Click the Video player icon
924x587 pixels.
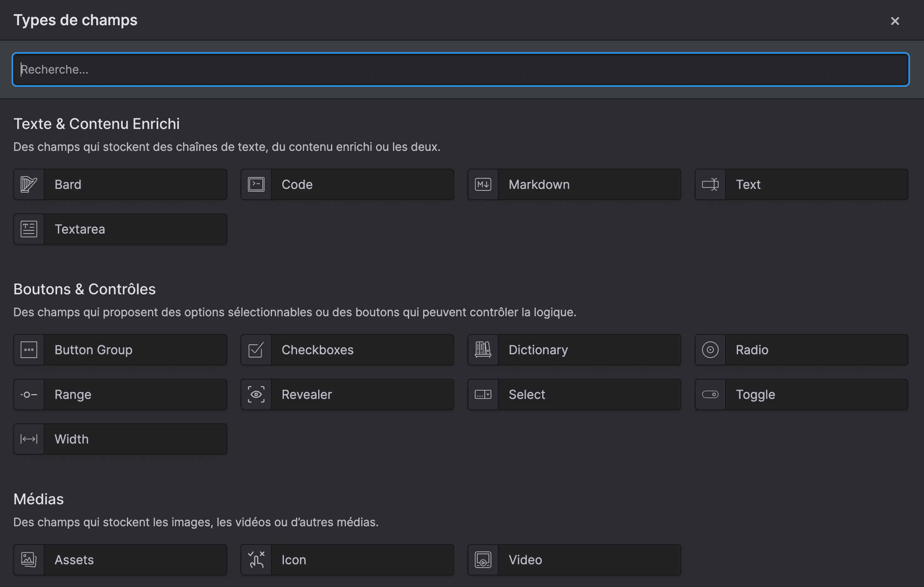pos(483,560)
